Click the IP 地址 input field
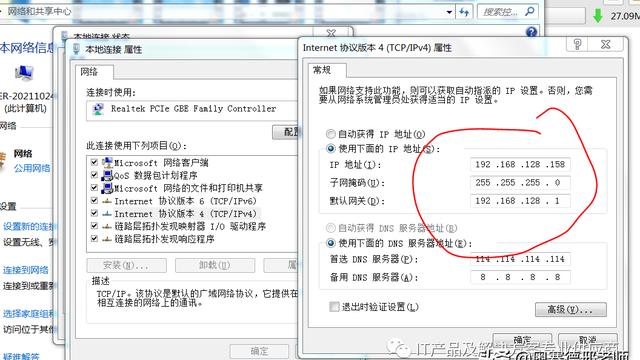This screenshot has width=640, height=360. [520, 164]
